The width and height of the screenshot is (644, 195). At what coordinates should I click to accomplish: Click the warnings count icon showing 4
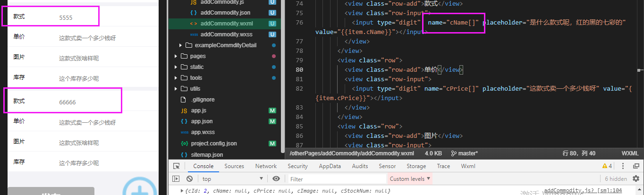click(607, 166)
